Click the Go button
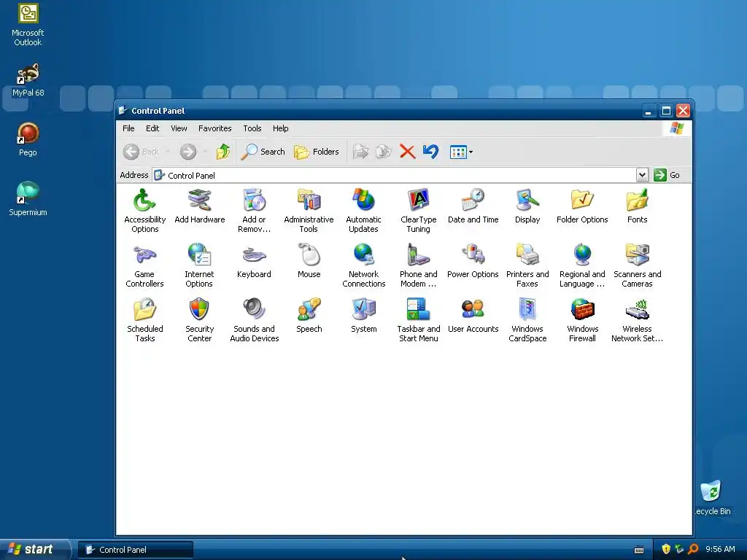Screen dimensions: 747x560 (667, 175)
